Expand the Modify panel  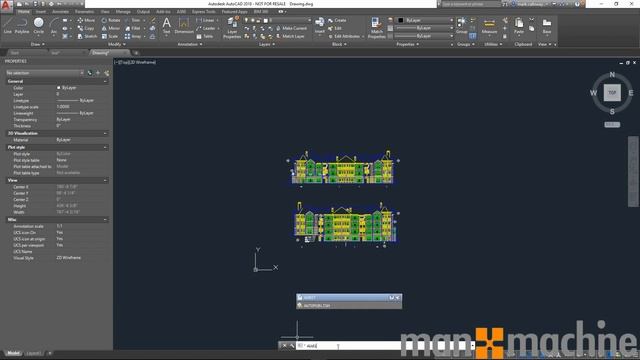pyautogui.click(x=117, y=44)
